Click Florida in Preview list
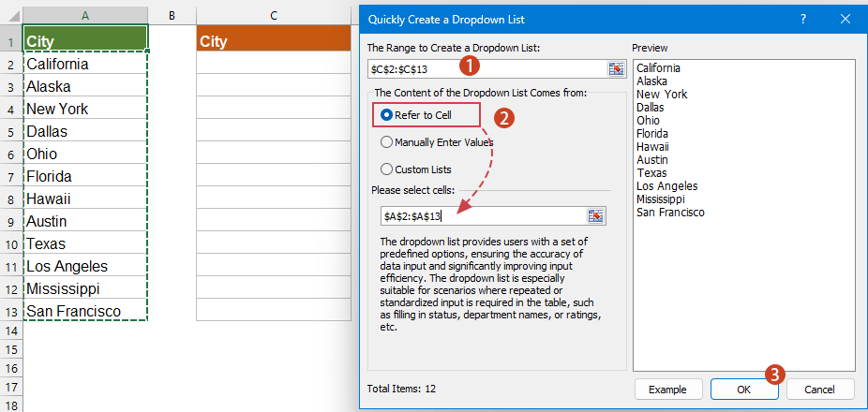Image resolution: width=868 pixels, height=412 pixels. [x=652, y=133]
